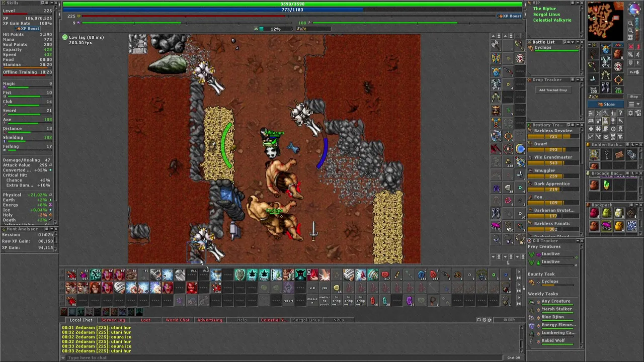This screenshot has width=644, height=362.
Task: Click the 'yes' action bar slot
Action: coord(325,288)
